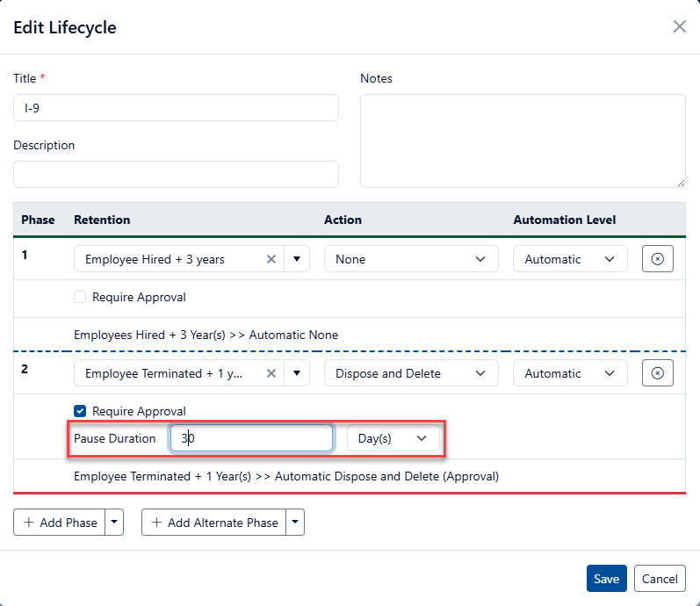The width and height of the screenshot is (700, 606).
Task: Click the Add Phase button
Action: point(60,523)
